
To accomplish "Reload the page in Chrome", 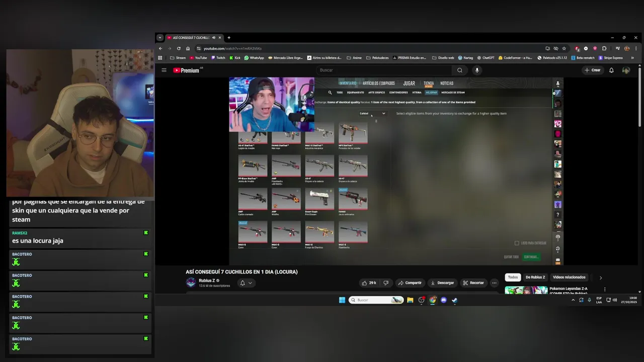I will pyautogui.click(x=179, y=49).
